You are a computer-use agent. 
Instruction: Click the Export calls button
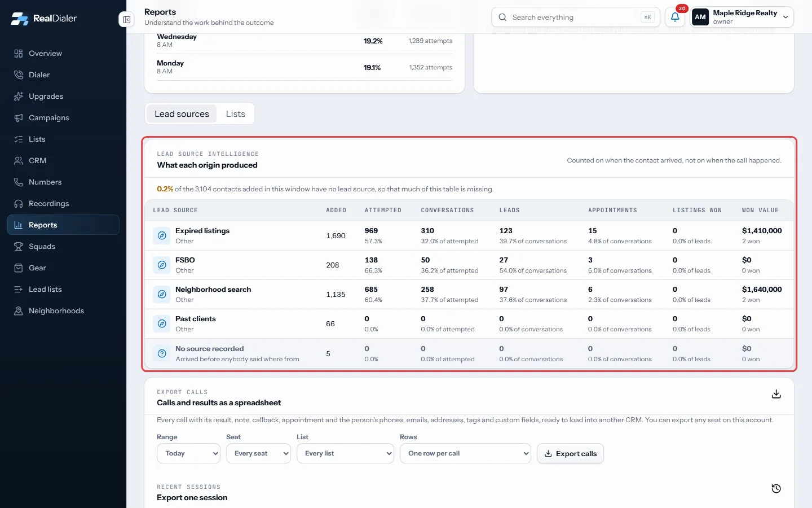(570, 453)
